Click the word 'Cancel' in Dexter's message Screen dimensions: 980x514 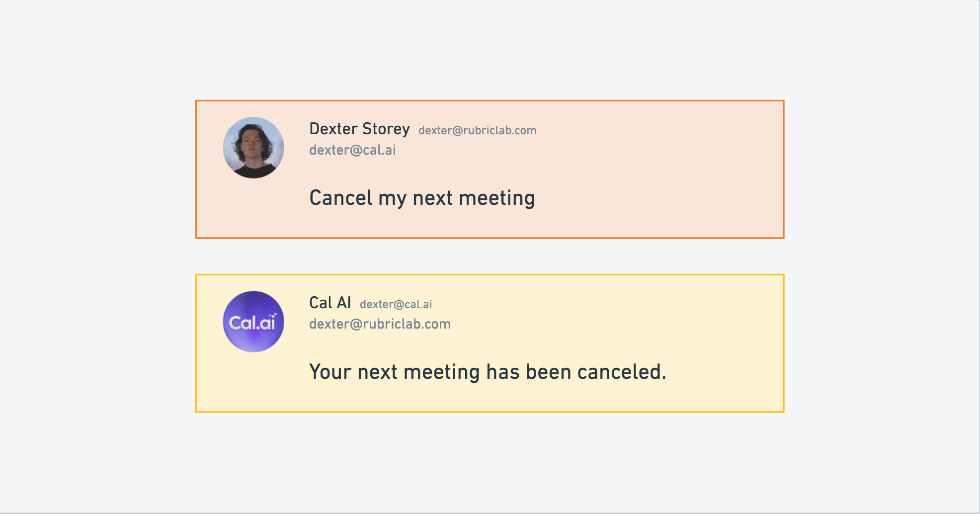(x=341, y=198)
